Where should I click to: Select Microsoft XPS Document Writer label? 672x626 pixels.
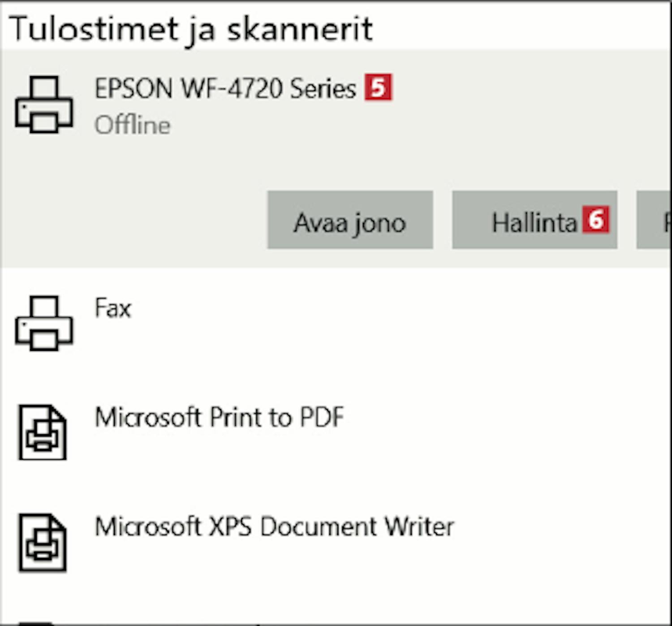(275, 527)
